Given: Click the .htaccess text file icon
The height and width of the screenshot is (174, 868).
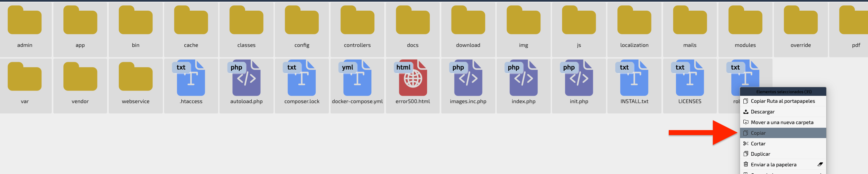Looking at the screenshot, I should (x=190, y=78).
